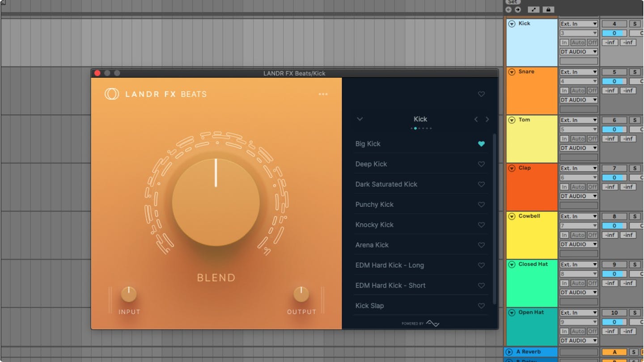This screenshot has height=362, width=644.
Task: Set Clap track monitor to In
Action: [564, 187]
